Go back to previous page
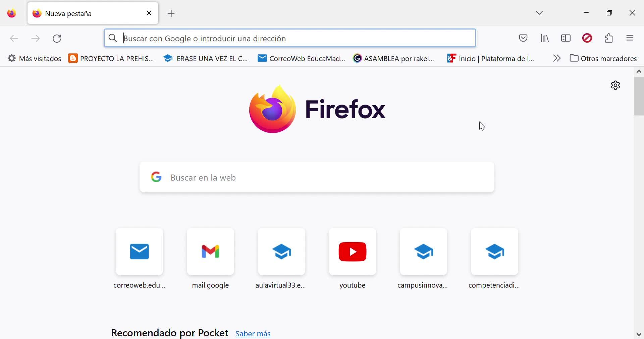 14,39
